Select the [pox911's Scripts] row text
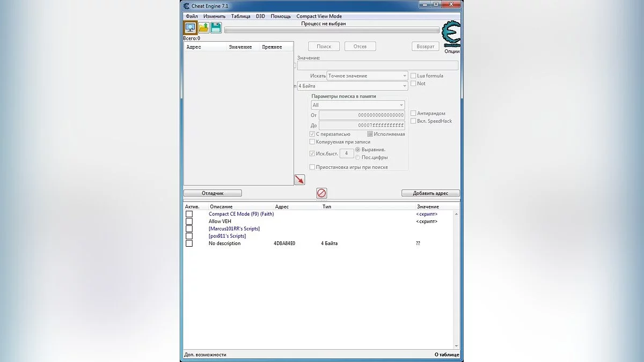The image size is (644, 362). point(227,236)
